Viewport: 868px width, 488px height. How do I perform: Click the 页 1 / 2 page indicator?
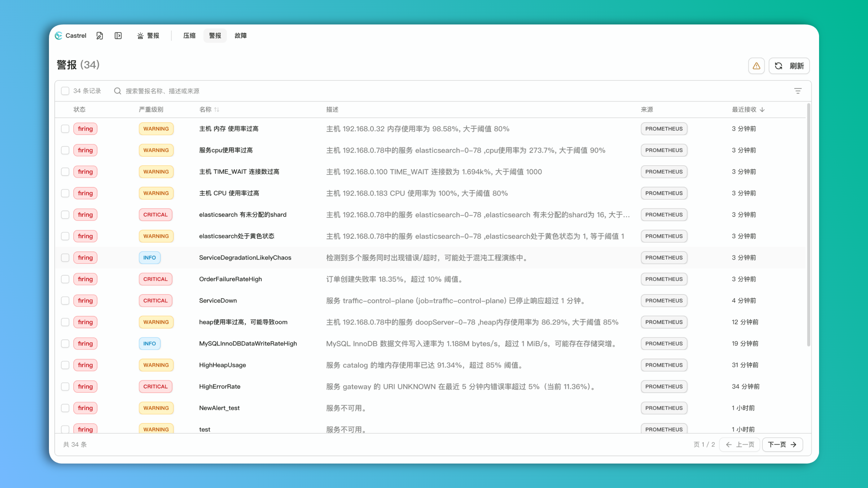click(x=704, y=445)
